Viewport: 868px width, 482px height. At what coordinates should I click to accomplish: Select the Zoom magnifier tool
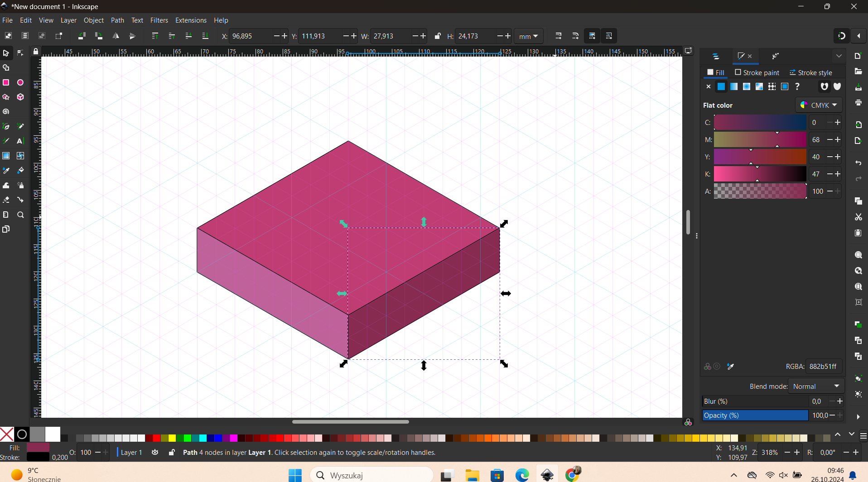pyautogui.click(x=20, y=215)
